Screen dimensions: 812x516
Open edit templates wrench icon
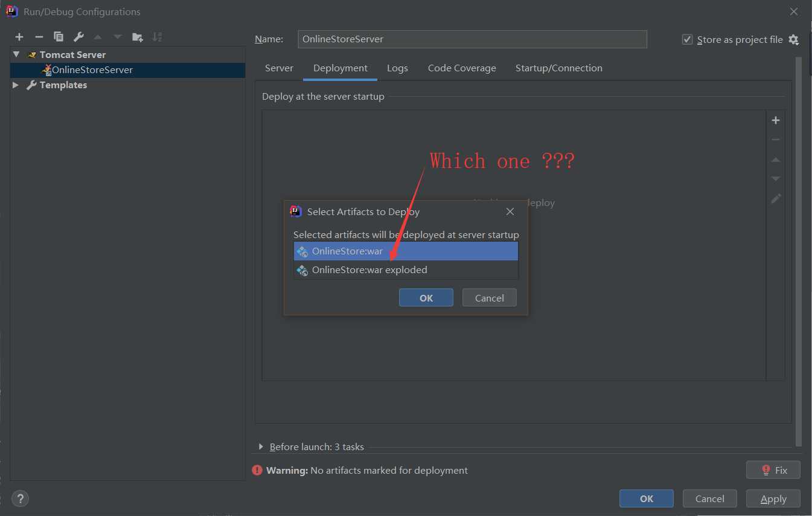(x=78, y=37)
